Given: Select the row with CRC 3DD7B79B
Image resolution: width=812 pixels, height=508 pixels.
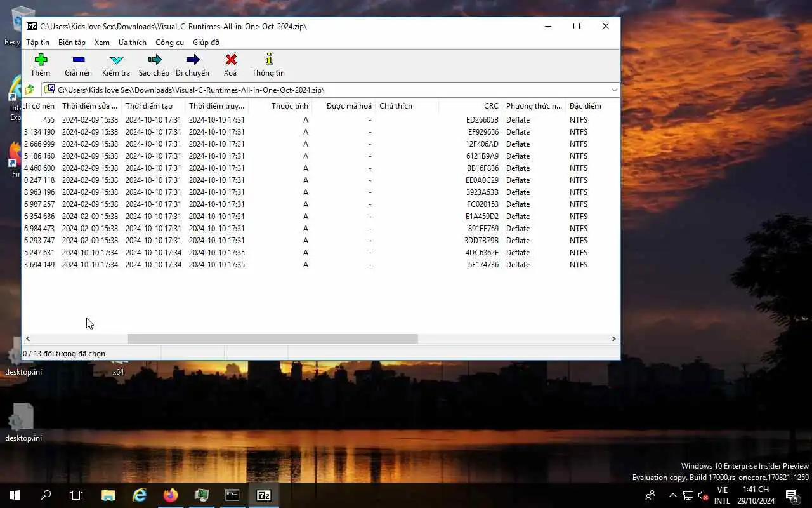Looking at the screenshot, I should click(x=320, y=241).
